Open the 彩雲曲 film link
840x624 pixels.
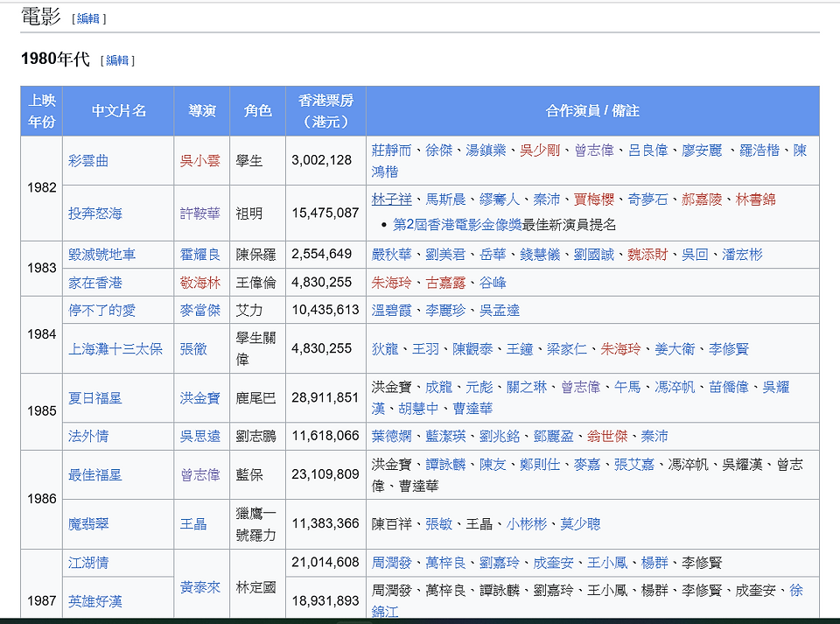pyautogui.click(x=88, y=161)
